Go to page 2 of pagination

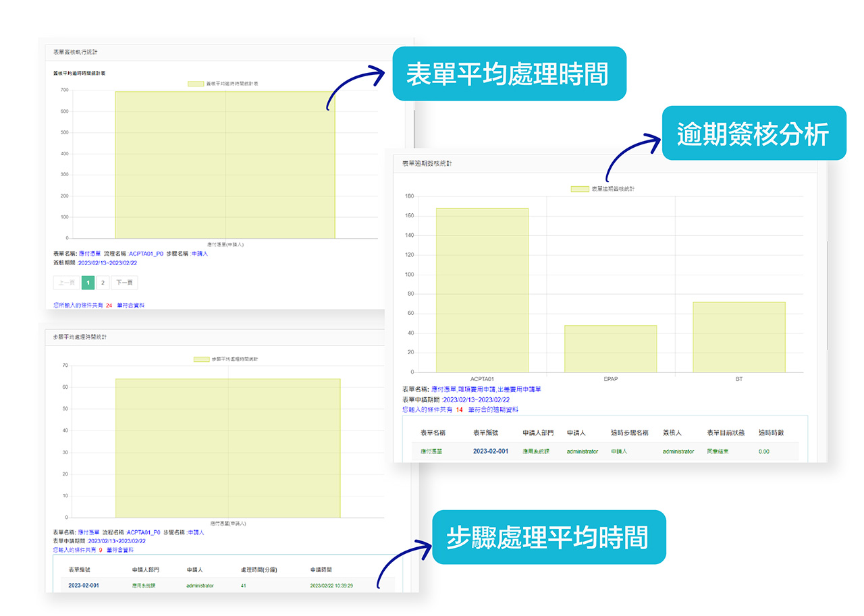tap(103, 283)
